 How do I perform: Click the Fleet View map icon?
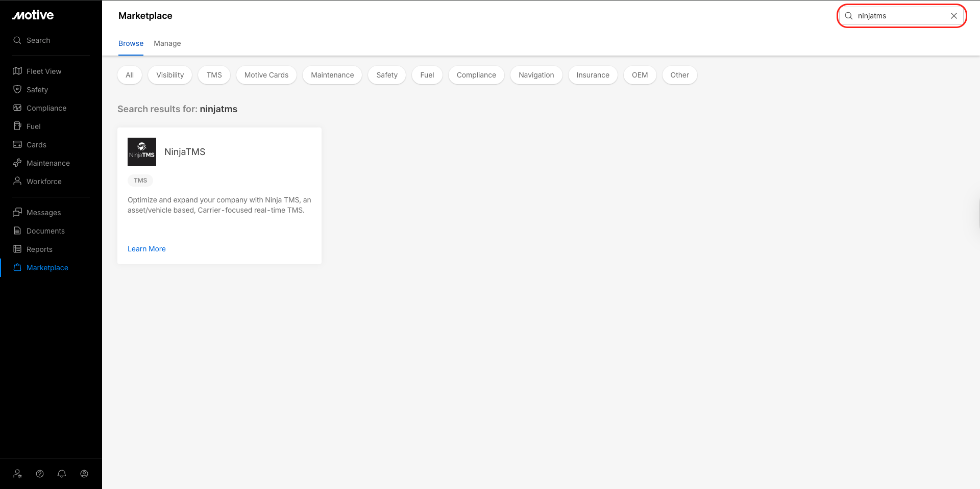17,71
